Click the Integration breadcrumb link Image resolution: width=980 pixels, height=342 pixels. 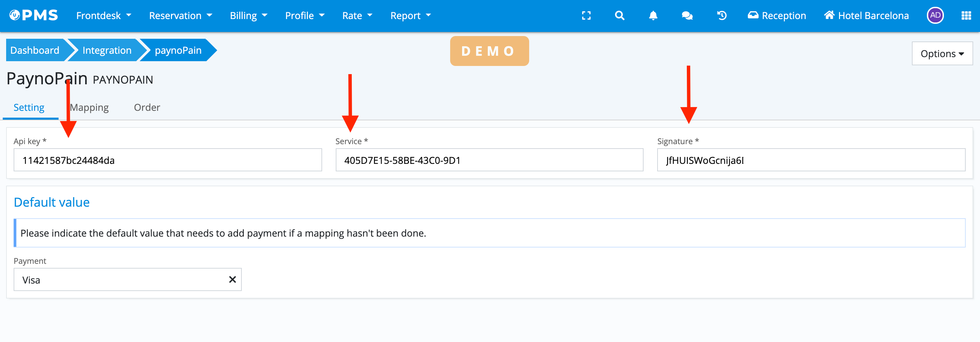(107, 50)
